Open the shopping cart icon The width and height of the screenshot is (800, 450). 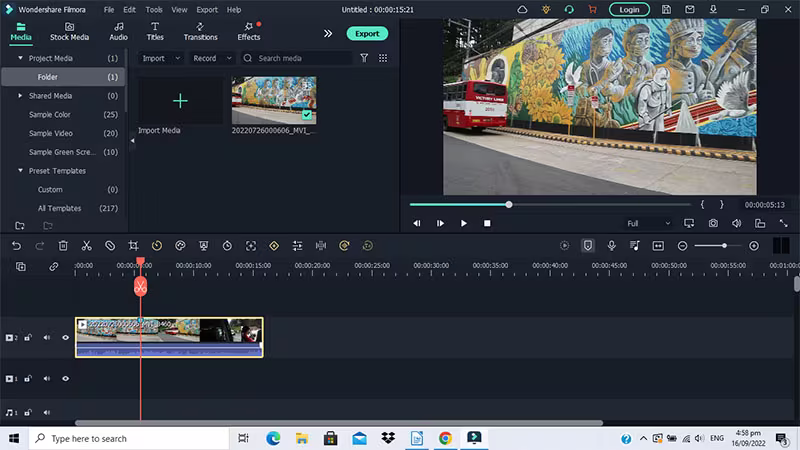click(x=592, y=9)
